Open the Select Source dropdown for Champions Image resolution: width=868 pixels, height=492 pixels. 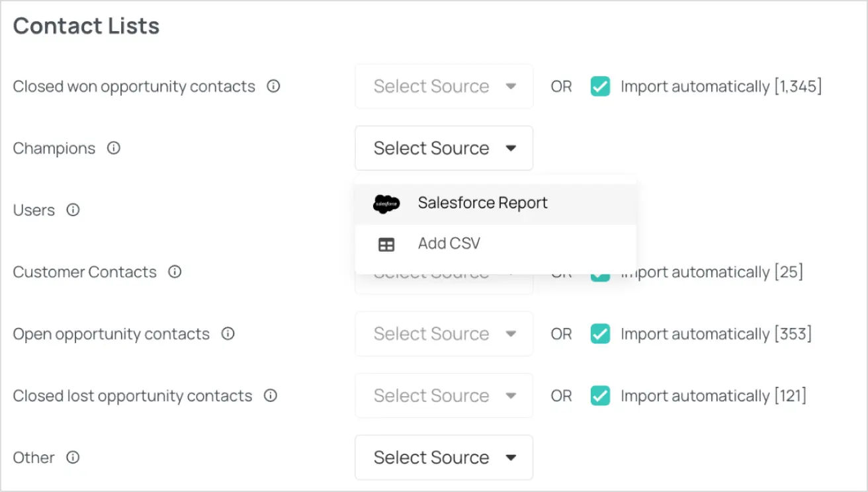tap(443, 148)
